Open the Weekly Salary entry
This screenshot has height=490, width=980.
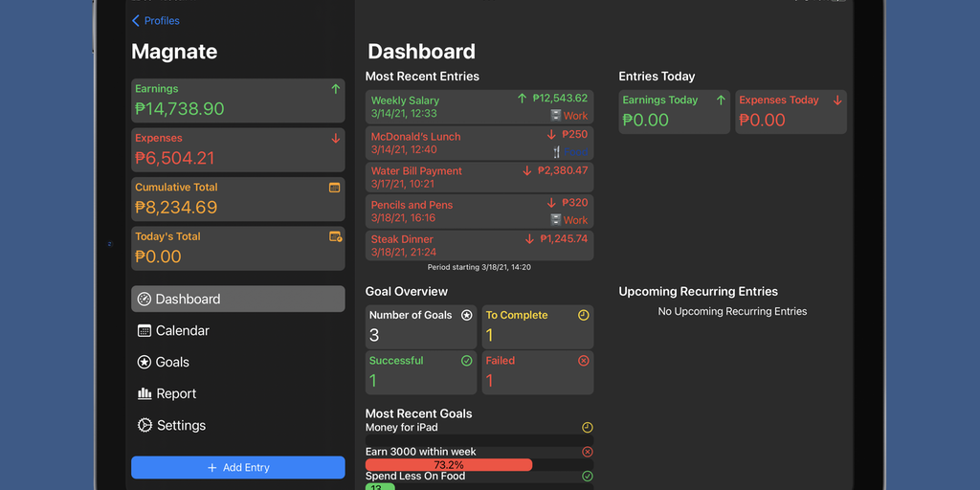479,107
